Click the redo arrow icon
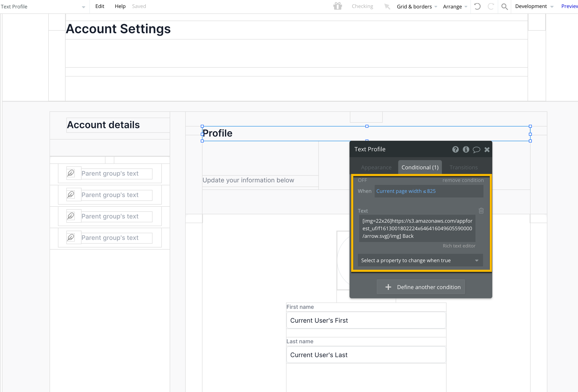 coord(491,6)
